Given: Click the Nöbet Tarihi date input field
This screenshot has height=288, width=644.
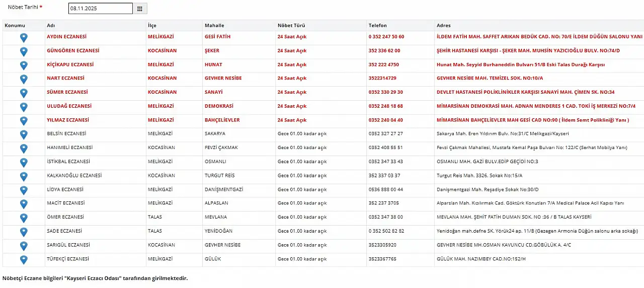Looking at the screenshot, I should 100,9.
